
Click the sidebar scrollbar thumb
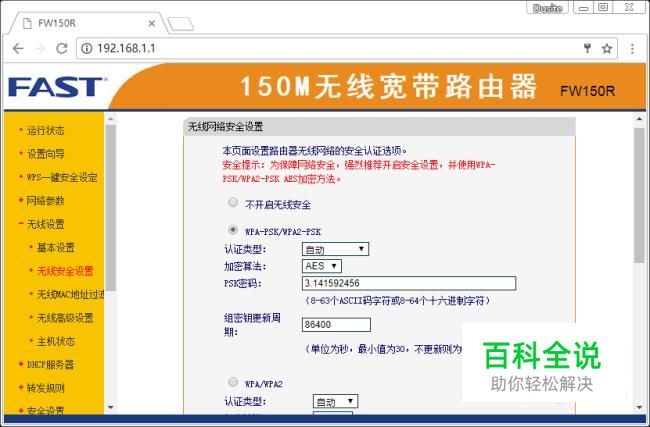(x=110, y=207)
